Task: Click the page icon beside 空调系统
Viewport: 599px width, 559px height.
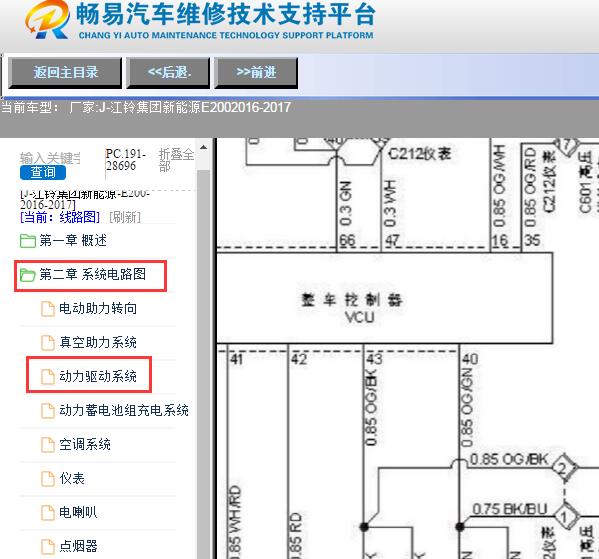Action: pos(48,445)
